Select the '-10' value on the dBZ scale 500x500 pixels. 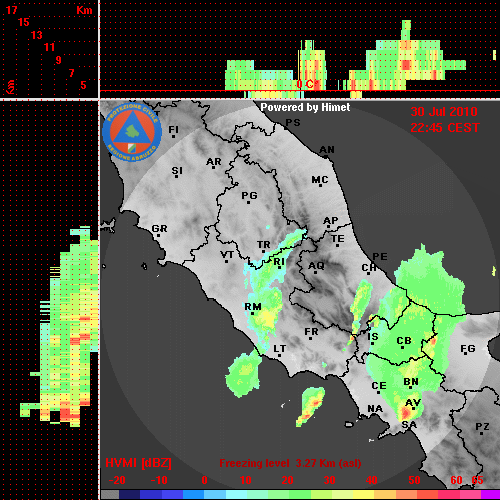pos(159,480)
